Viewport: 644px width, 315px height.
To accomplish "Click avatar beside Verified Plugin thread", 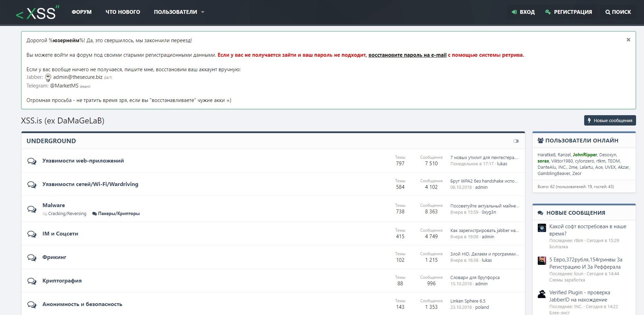I will pyautogui.click(x=542, y=294).
